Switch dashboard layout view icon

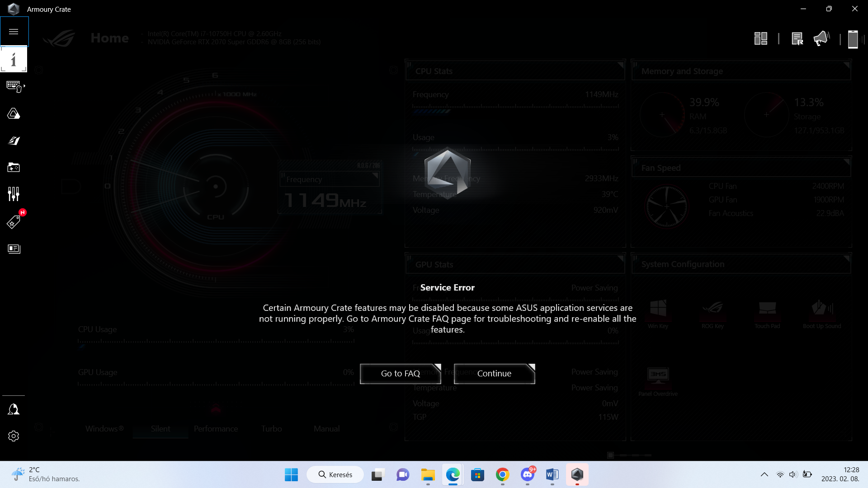pos(761,38)
